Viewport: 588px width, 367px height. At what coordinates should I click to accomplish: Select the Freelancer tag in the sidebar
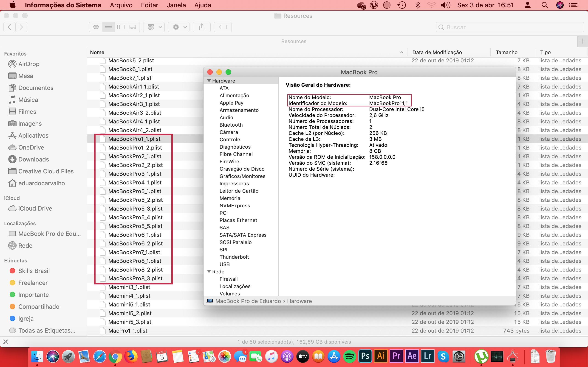[x=33, y=283]
